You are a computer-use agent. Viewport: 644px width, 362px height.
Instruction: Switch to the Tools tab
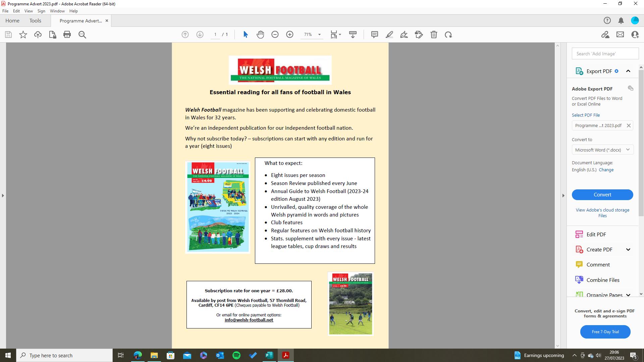pyautogui.click(x=35, y=21)
